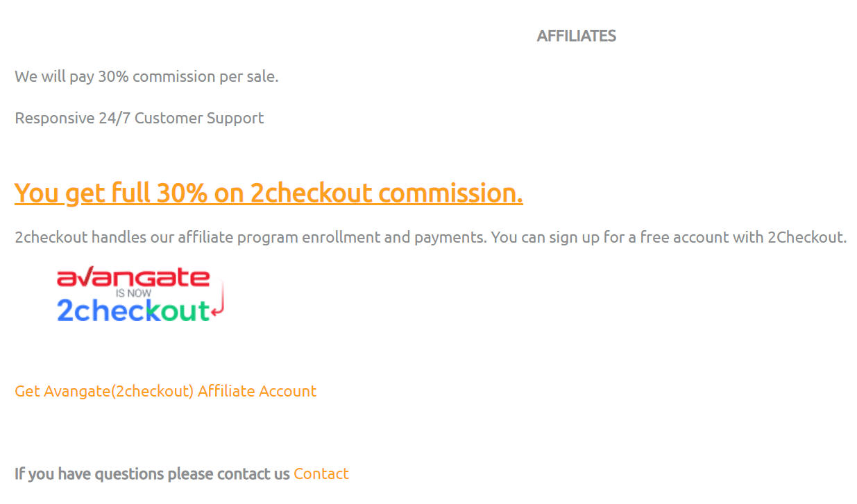Click the red curved arrow in the logo

(x=218, y=299)
